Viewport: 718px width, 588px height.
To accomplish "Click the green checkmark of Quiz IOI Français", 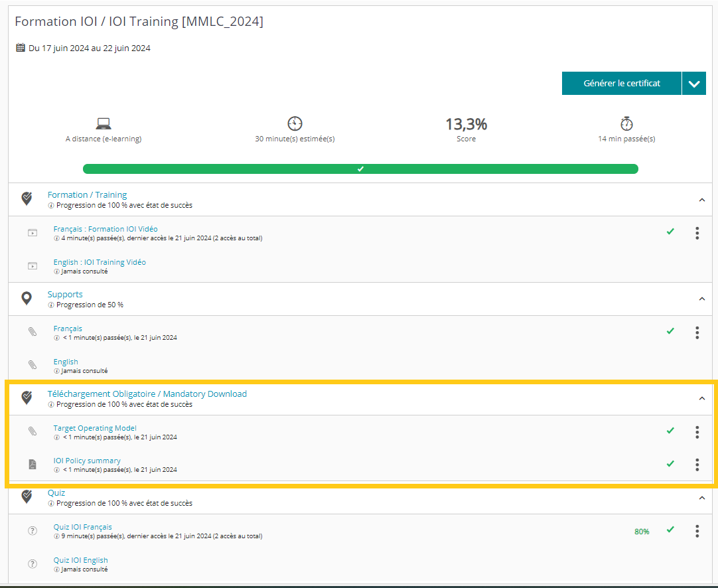I will pos(670,530).
